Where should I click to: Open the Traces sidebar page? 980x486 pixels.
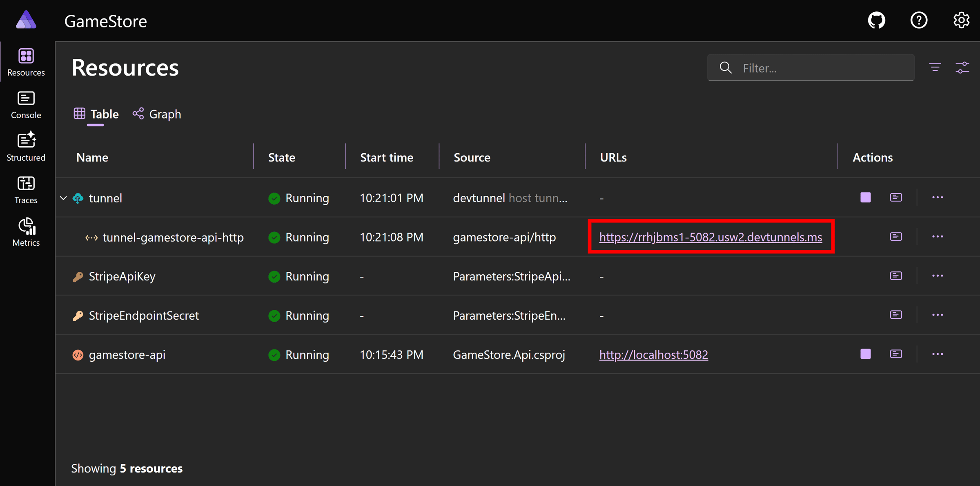coord(26,190)
